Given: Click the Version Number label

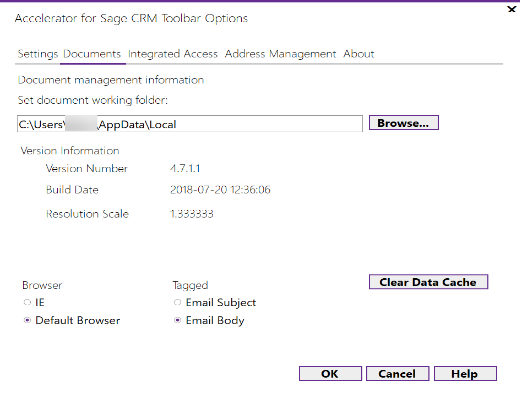Looking at the screenshot, I should pos(87,168).
